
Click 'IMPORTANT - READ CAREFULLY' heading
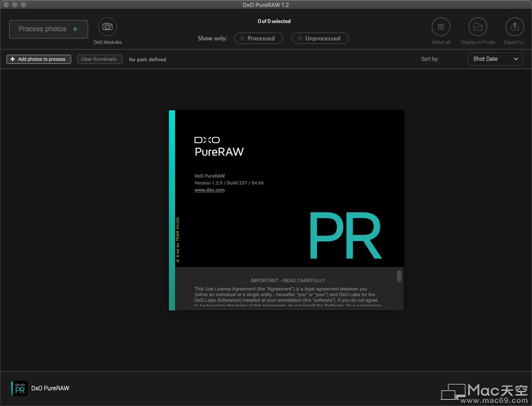pyautogui.click(x=288, y=281)
